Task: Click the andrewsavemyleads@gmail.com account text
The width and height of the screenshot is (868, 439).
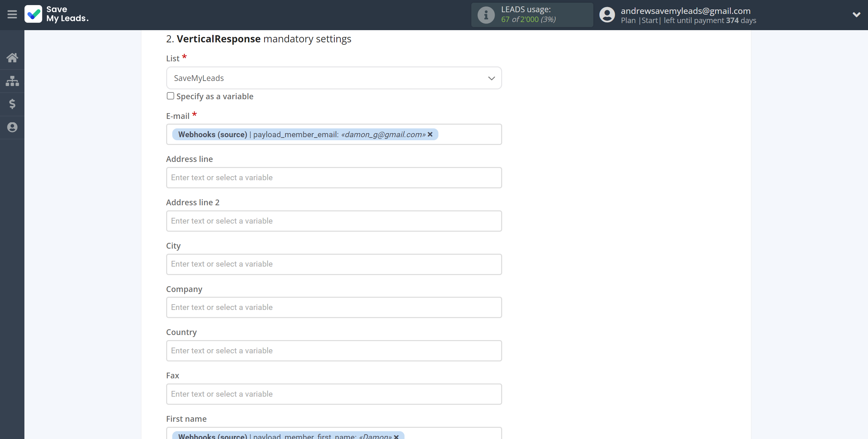Action: [686, 11]
